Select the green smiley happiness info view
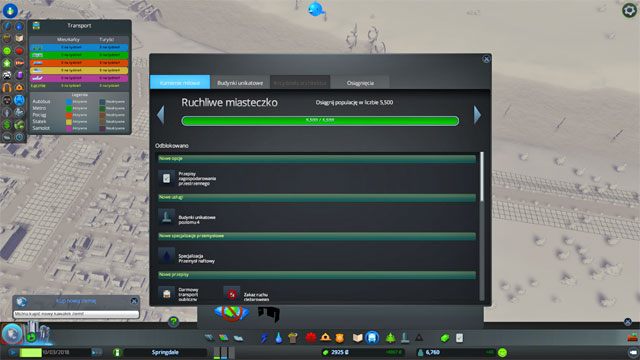This screenshot has height=360, width=640. pyautogui.click(x=7, y=51)
